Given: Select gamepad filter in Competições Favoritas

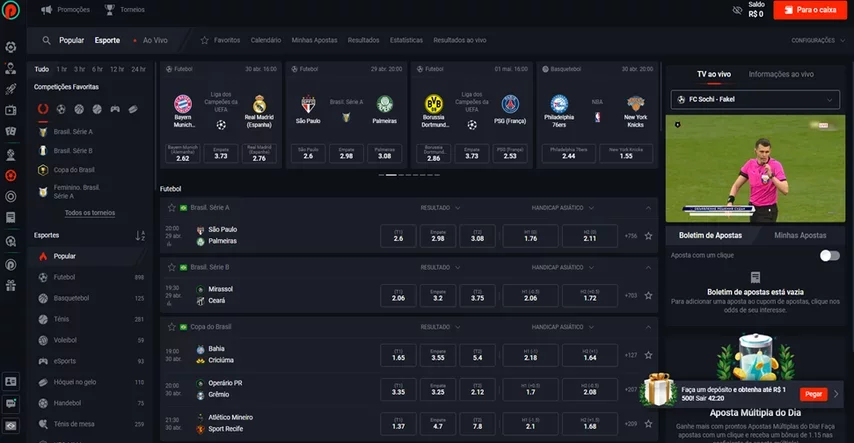Looking at the screenshot, I should click(x=115, y=109).
